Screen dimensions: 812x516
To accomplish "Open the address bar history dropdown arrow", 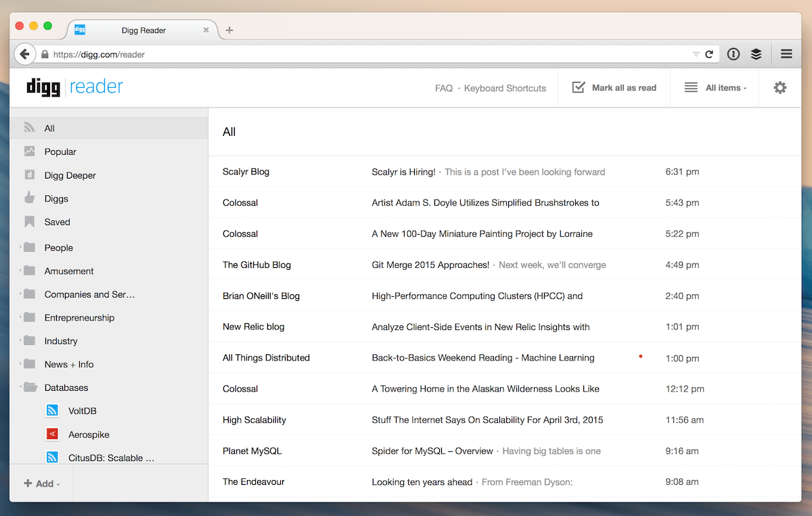I will click(x=696, y=54).
